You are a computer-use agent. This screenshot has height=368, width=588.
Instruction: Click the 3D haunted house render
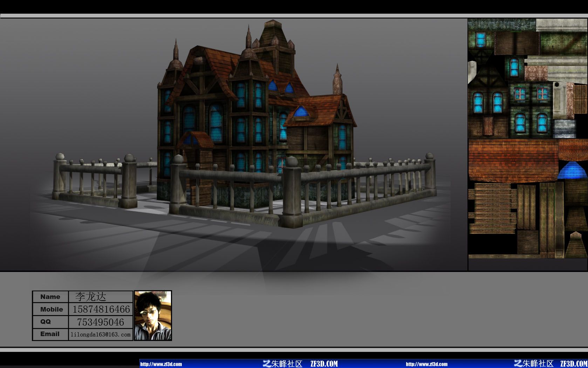245,123
